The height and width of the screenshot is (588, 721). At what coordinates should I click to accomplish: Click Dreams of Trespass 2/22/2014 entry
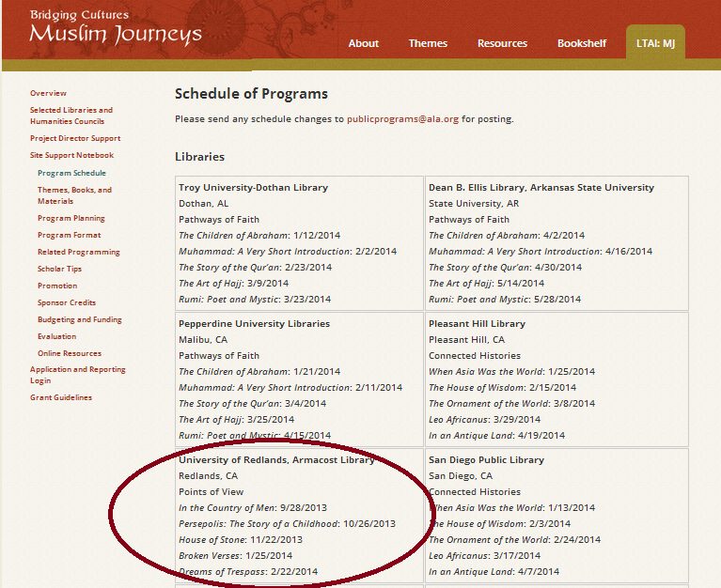tap(248, 572)
